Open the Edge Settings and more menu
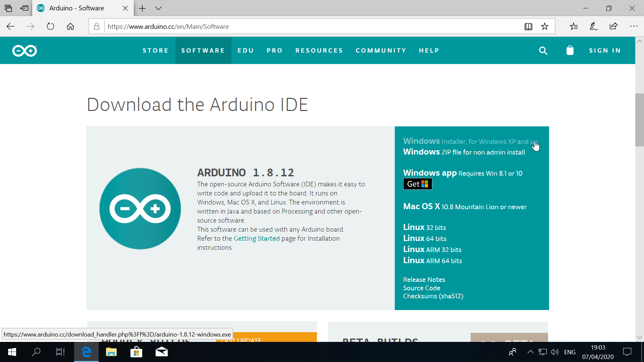This screenshot has width=644, height=362. coord(634,26)
